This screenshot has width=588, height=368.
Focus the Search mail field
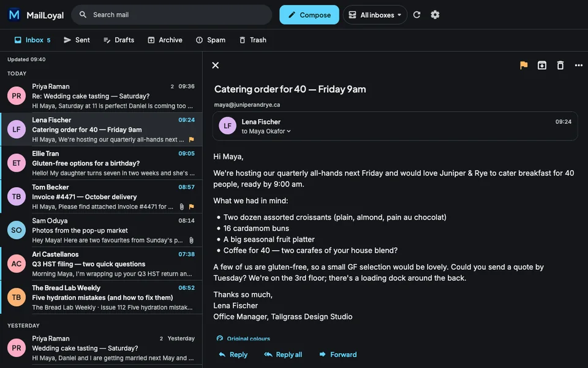click(171, 15)
